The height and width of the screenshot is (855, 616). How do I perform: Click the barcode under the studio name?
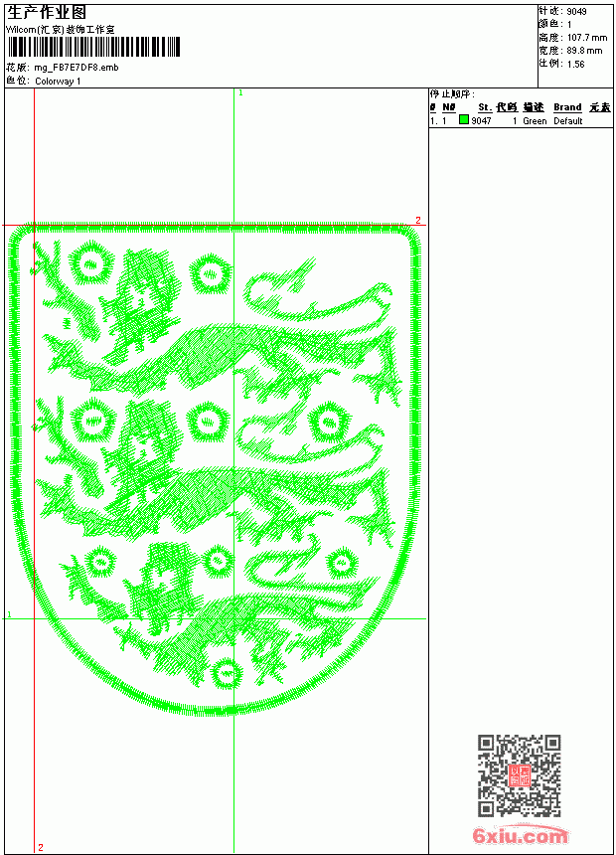(x=93, y=47)
